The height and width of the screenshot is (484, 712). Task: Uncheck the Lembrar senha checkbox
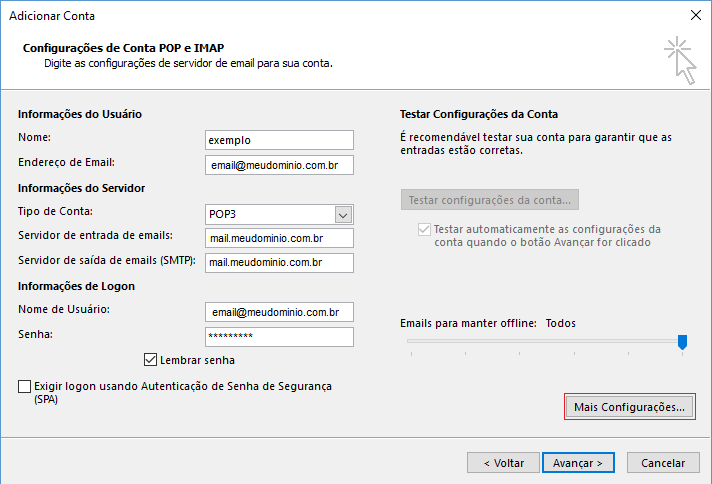[151, 360]
